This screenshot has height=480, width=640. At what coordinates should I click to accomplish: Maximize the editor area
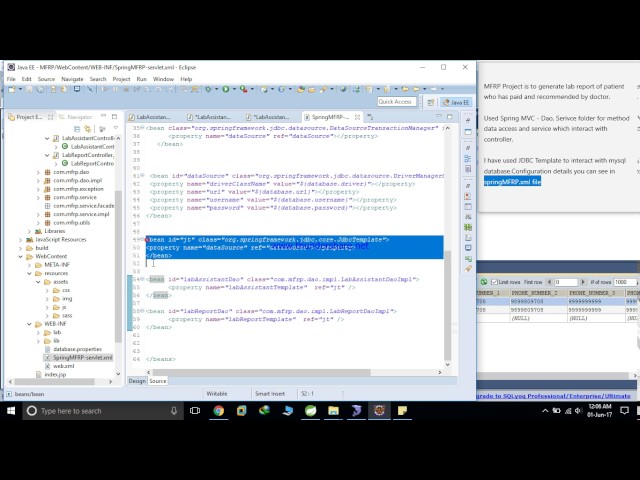[x=449, y=117]
